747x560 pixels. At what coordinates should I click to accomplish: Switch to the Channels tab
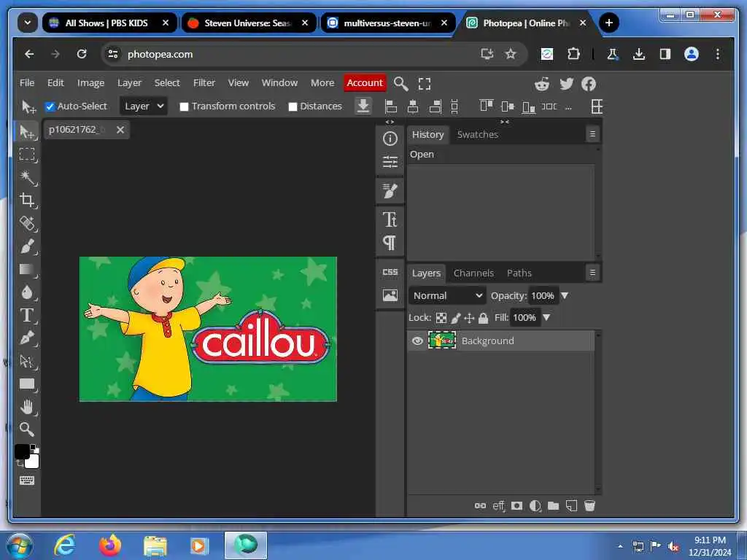click(473, 273)
